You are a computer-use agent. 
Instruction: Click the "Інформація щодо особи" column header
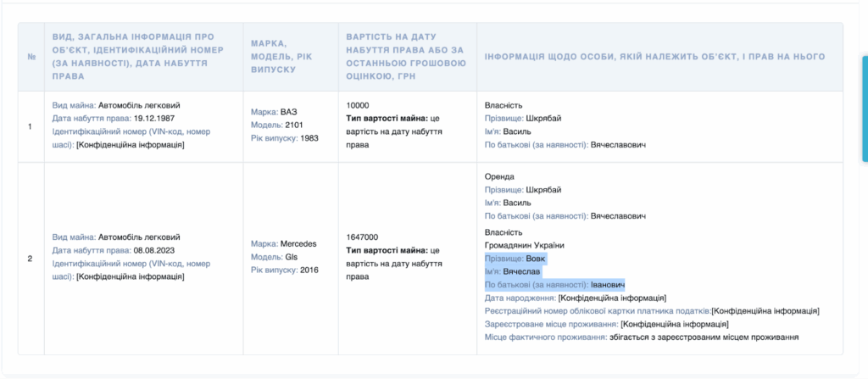[654, 57]
